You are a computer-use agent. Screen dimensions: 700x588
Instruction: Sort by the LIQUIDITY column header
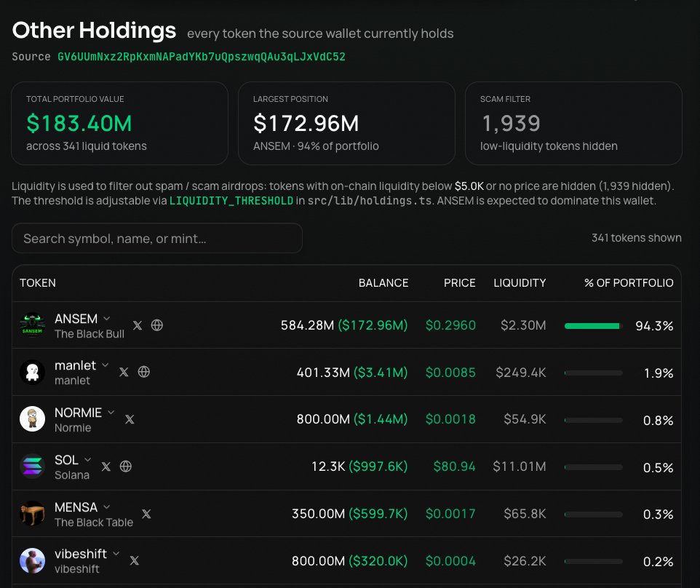(520, 283)
